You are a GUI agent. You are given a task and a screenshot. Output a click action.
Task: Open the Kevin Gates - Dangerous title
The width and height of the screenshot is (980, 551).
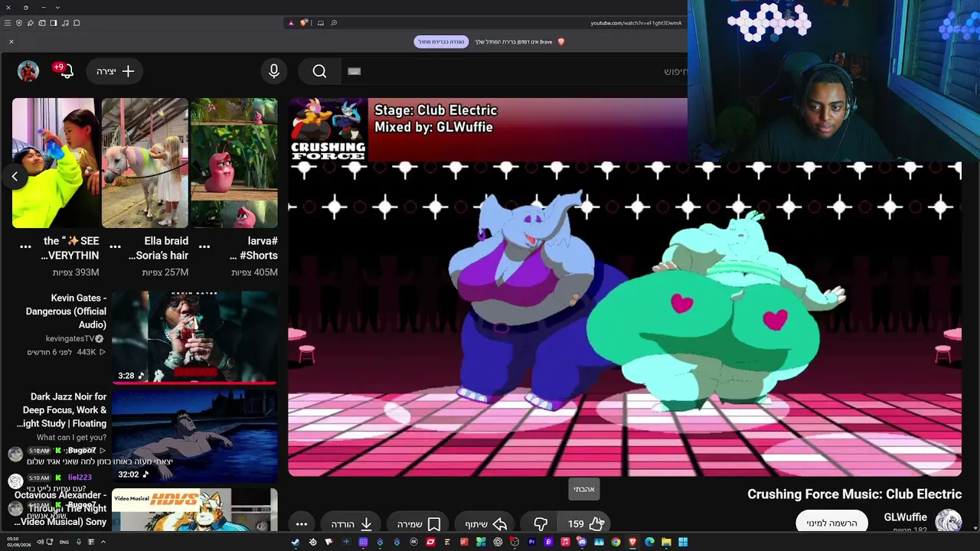click(x=66, y=311)
